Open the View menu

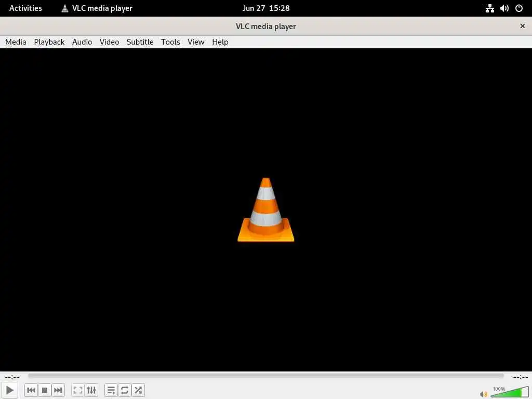click(196, 42)
